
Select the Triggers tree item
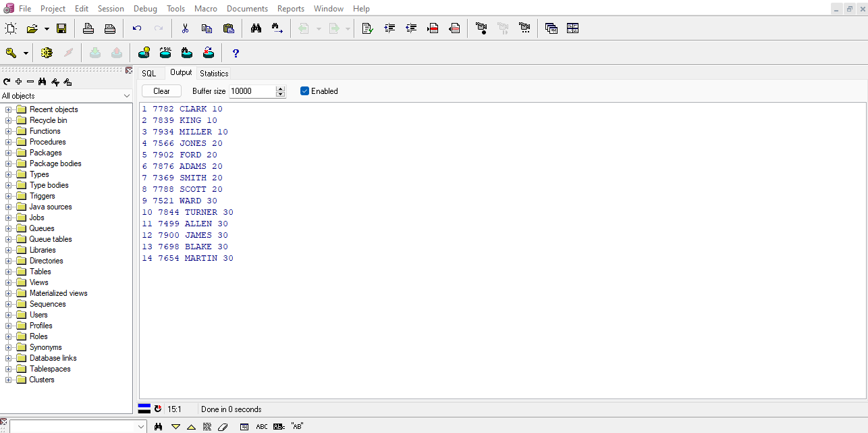click(42, 196)
